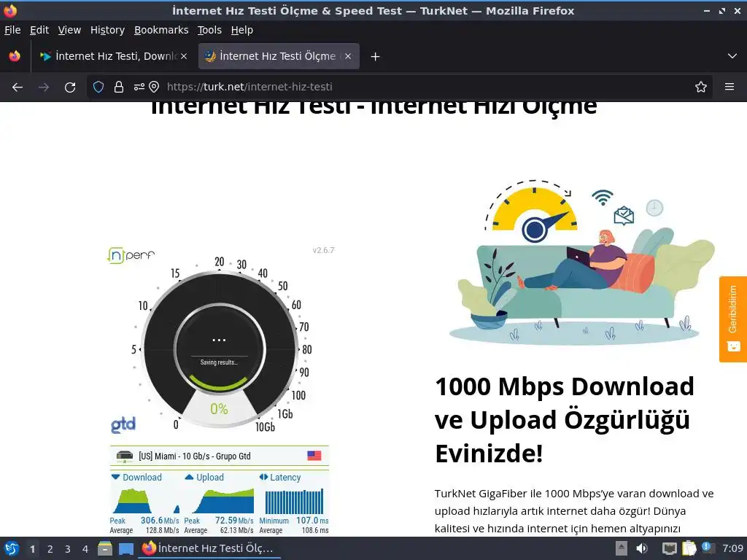Show site security padlock info
This screenshot has width=747, height=560.
119,87
